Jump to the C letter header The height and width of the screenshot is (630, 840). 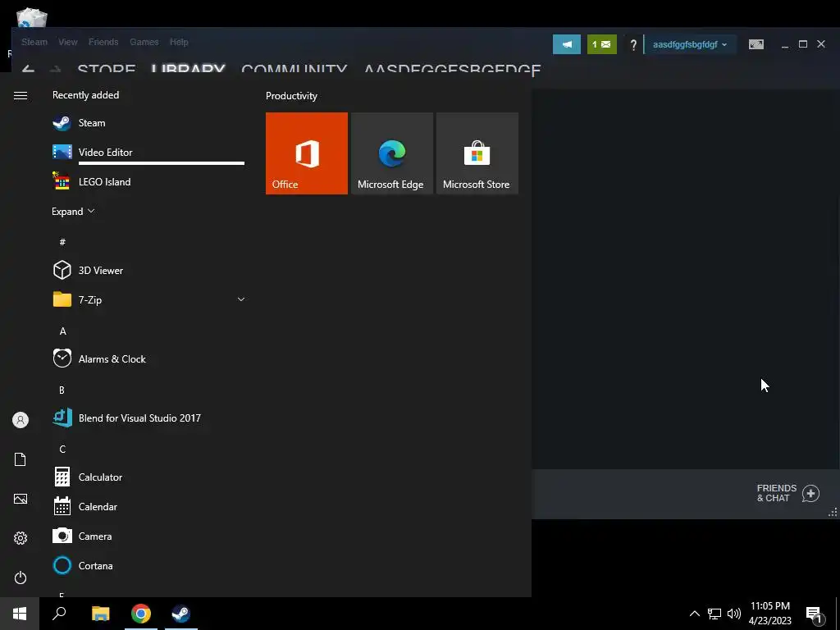coord(62,449)
